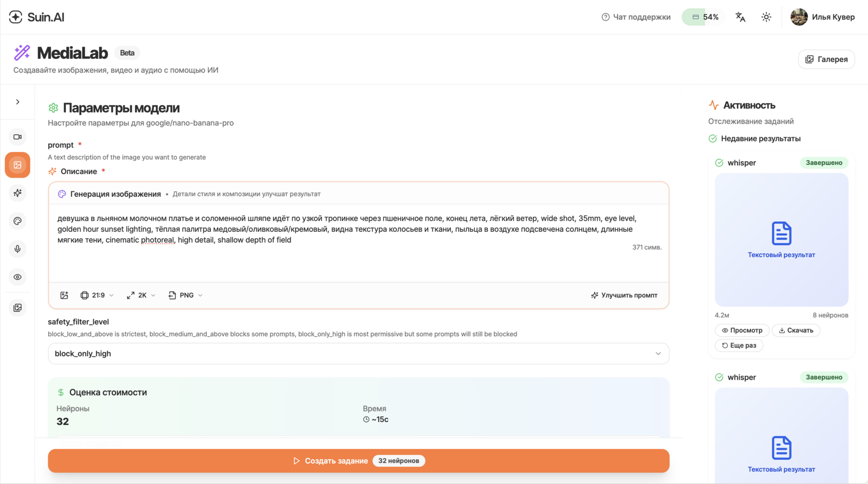Open the eye vision sidebar icon
This screenshot has height=484, width=868.
[18, 277]
